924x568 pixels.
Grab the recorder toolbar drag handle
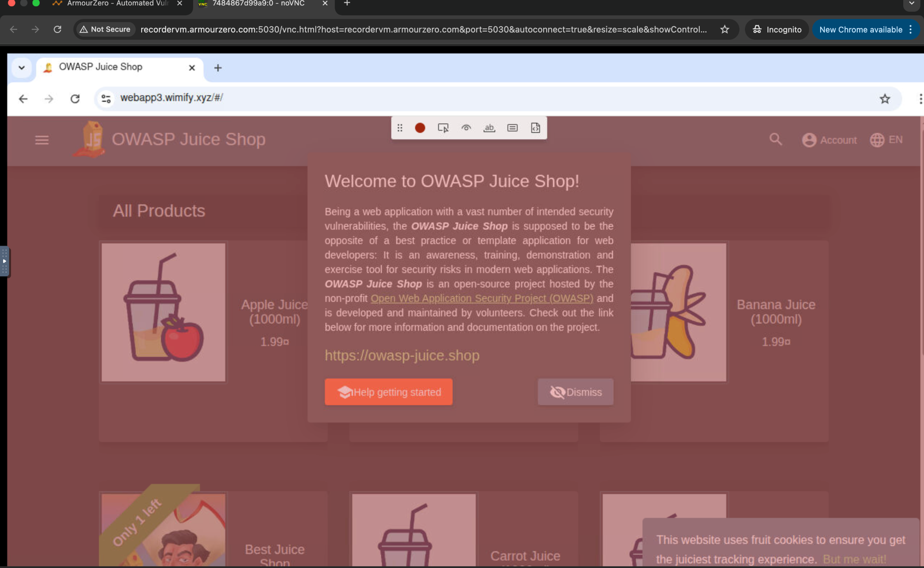400,128
